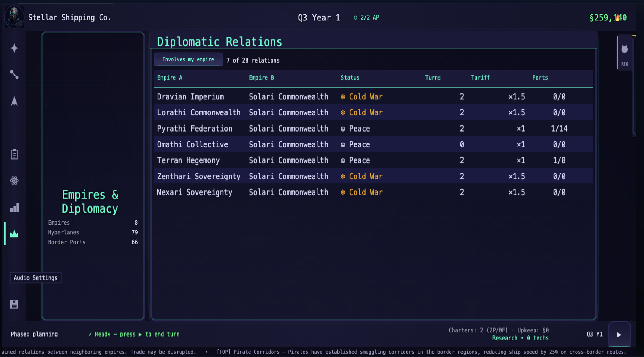Open the star map sidebar icon
644x357 pixels.
coord(14,48)
